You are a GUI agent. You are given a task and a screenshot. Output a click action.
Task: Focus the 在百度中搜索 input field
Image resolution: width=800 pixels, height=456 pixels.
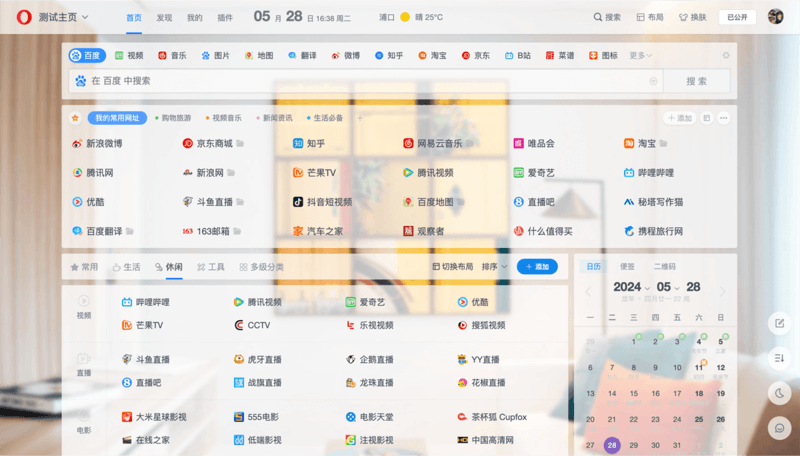365,81
